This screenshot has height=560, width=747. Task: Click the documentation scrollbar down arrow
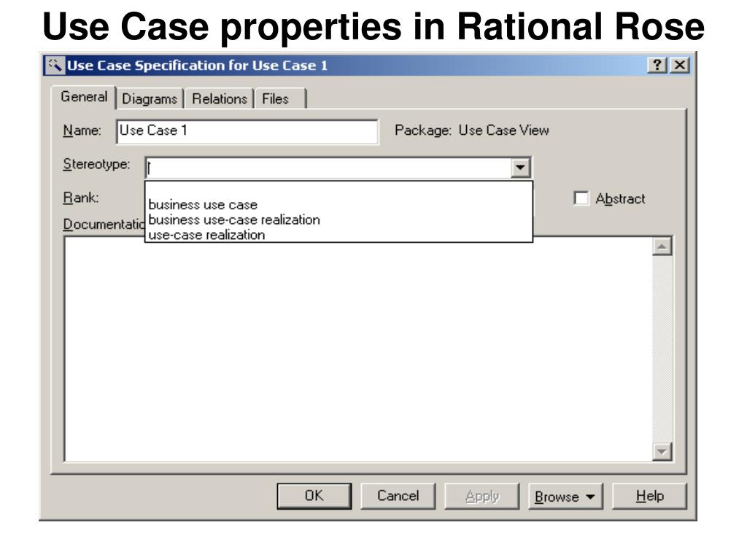662,451
